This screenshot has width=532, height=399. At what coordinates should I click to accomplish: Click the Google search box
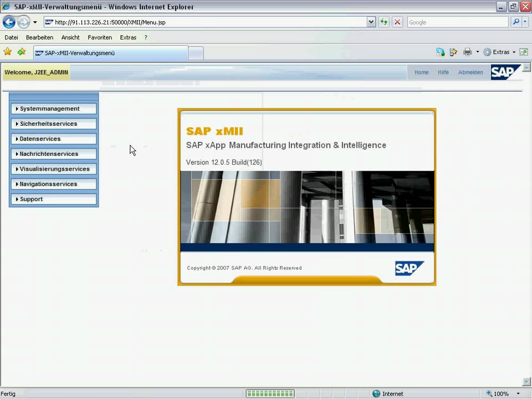pos(458,22)
